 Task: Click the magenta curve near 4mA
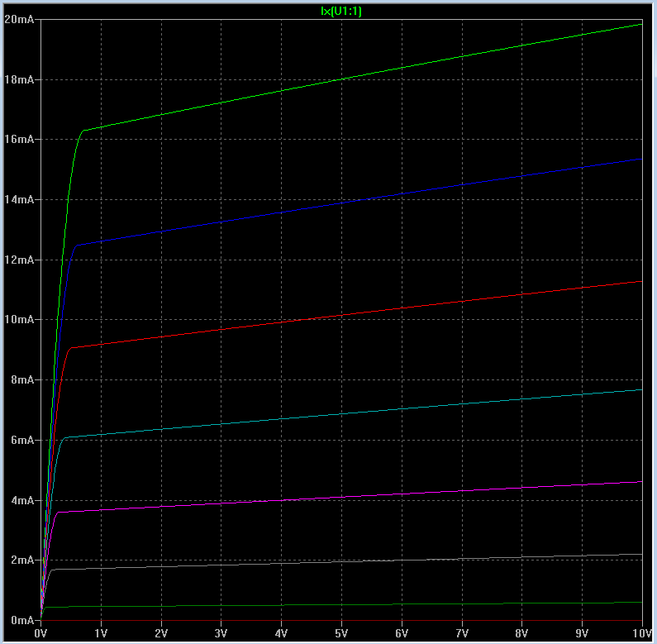pyautogui.click(x=341, y=497)
